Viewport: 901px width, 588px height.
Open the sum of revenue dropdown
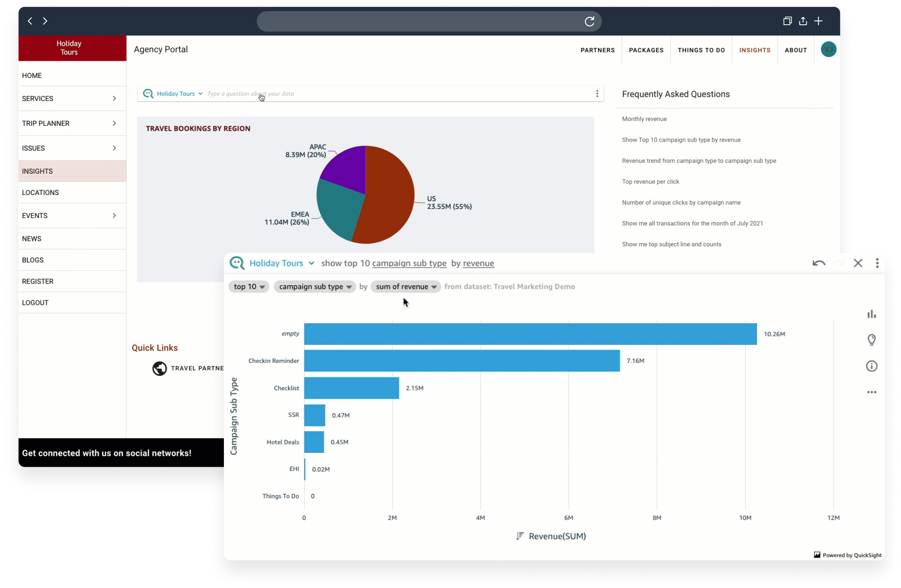point(405,287)
